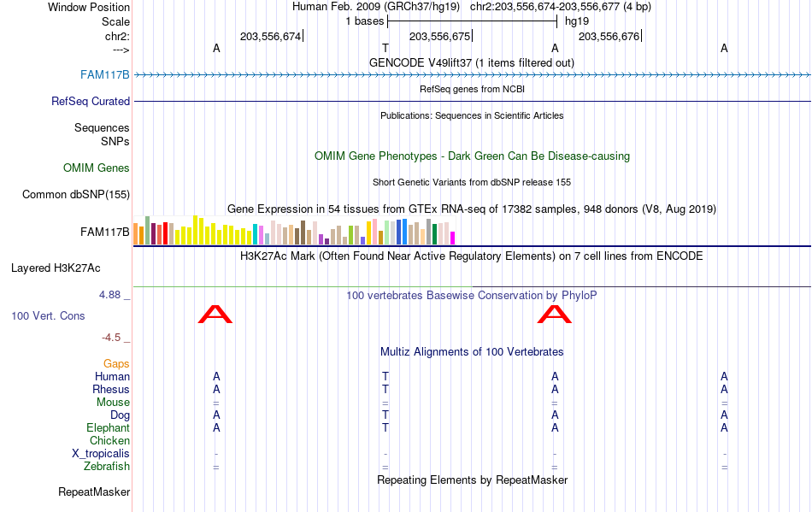This screenshot has width=812, height=512.
Task: Click the black FAM117B GTEx expression label
Action: (x=104, y=232)
